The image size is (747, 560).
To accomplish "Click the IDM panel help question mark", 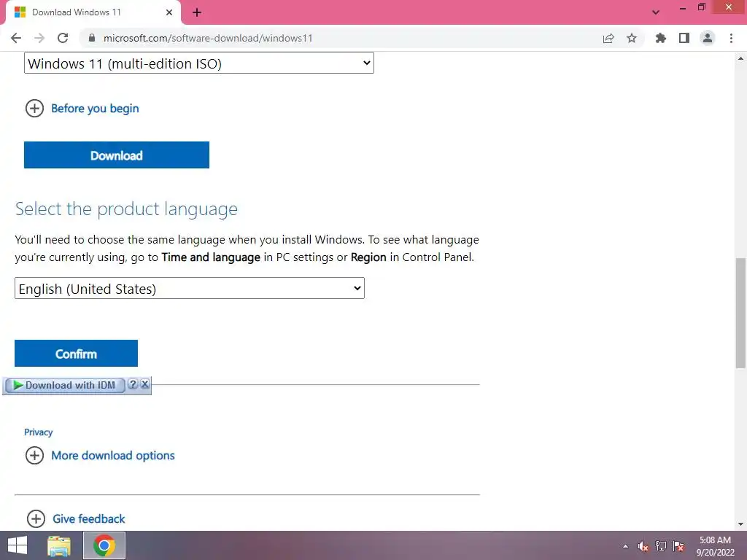I will tap(133, 384).
